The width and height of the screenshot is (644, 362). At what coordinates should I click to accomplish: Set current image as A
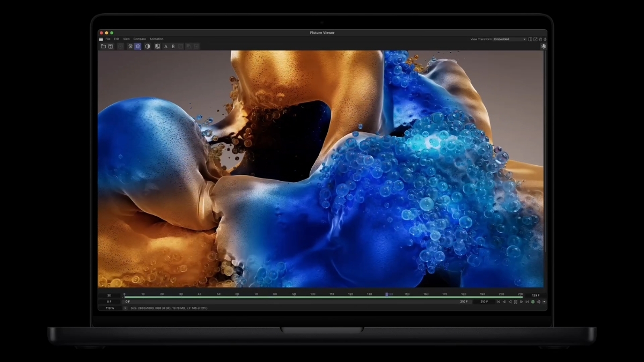tap(166, 47)
